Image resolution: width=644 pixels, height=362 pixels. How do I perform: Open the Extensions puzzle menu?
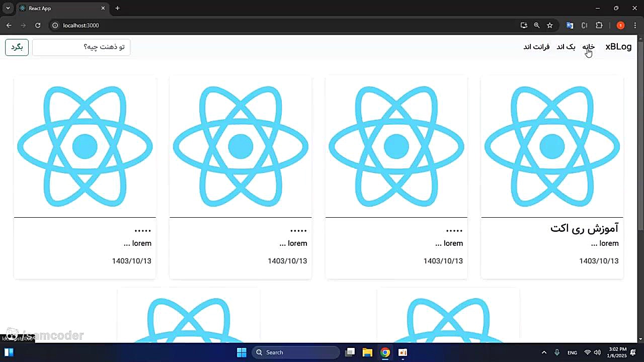[599, 25]
